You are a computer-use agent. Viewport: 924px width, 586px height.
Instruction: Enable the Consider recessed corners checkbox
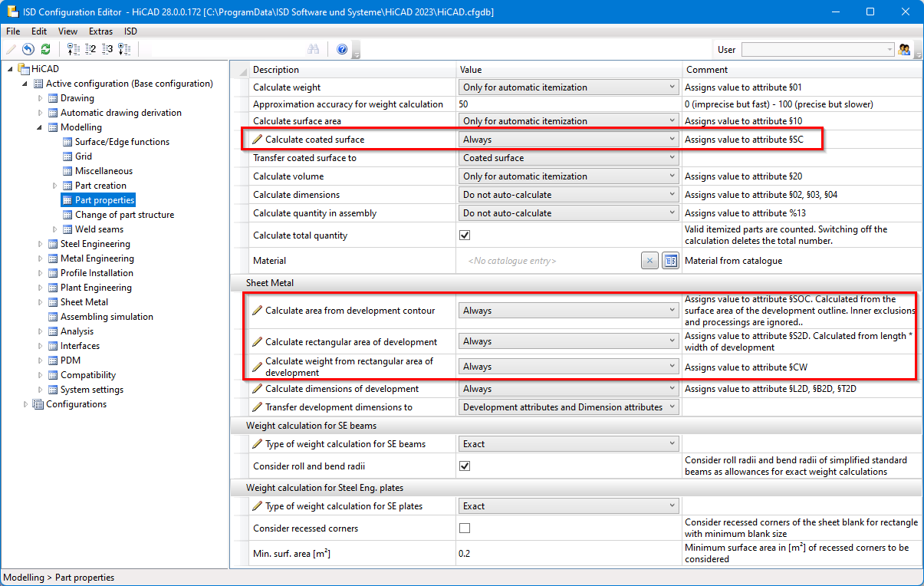[x=465, y=528]
